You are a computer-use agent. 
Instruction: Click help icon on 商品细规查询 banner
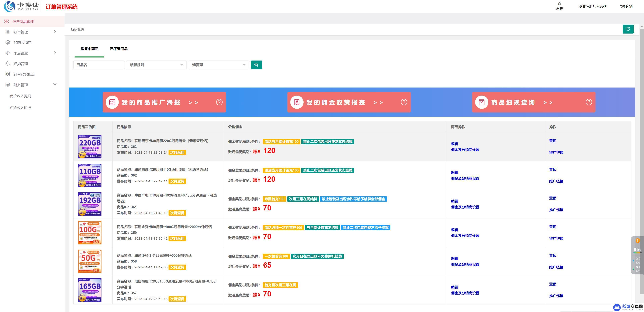click(x=589, y=102)
